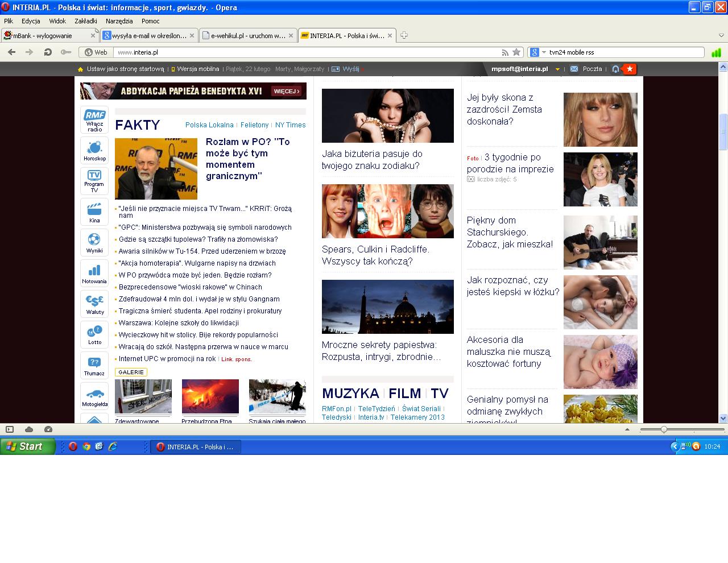Open the Wersja mobilna link
728x563 pixels.
[x=198, y=69]
